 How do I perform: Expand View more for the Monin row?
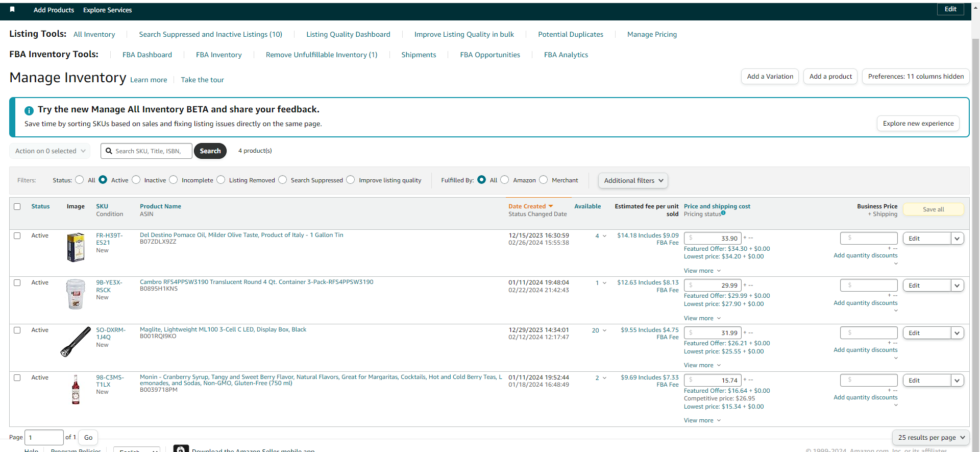point(702,420)
